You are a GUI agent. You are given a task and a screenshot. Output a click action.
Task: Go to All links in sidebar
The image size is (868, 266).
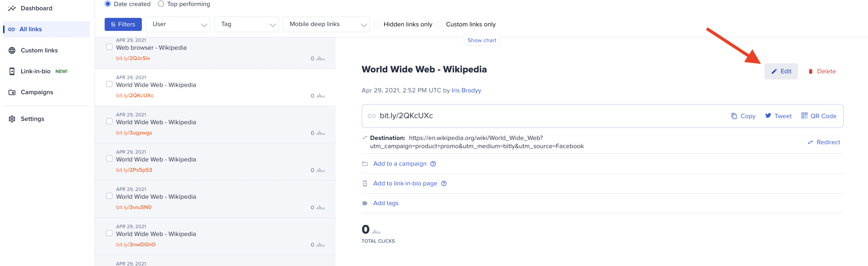click(x=47, y=29)
